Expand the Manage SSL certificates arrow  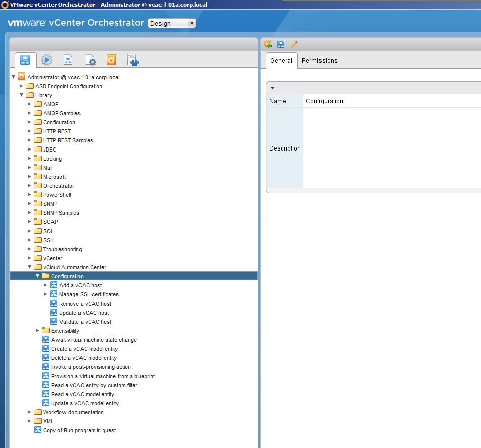coord(45,294)
